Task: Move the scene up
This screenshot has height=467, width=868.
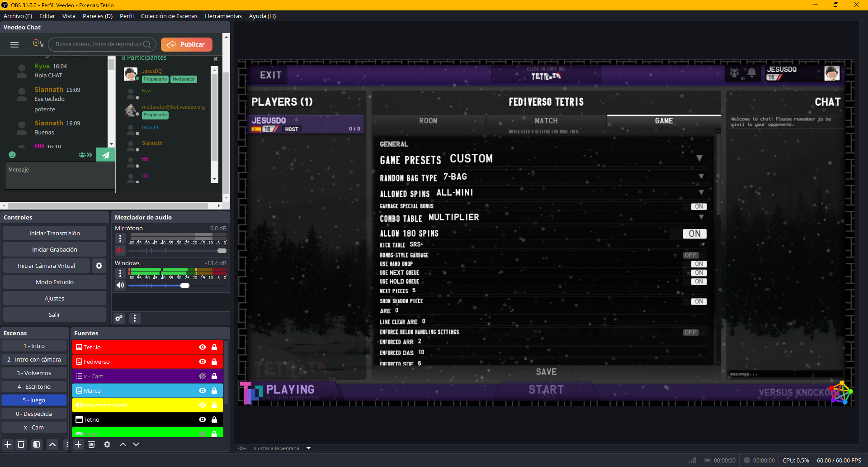Action: coord(52,444)
